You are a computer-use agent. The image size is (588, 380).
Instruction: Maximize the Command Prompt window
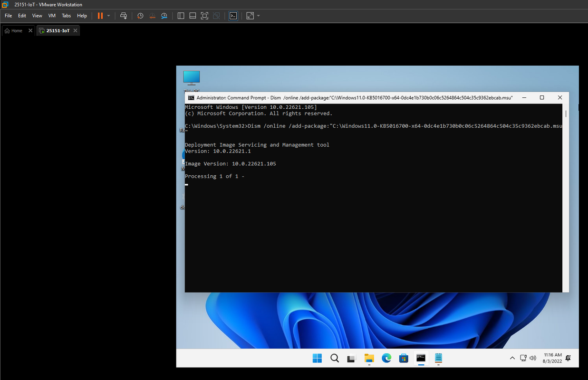pyautogui.click(x=542, y=98)
